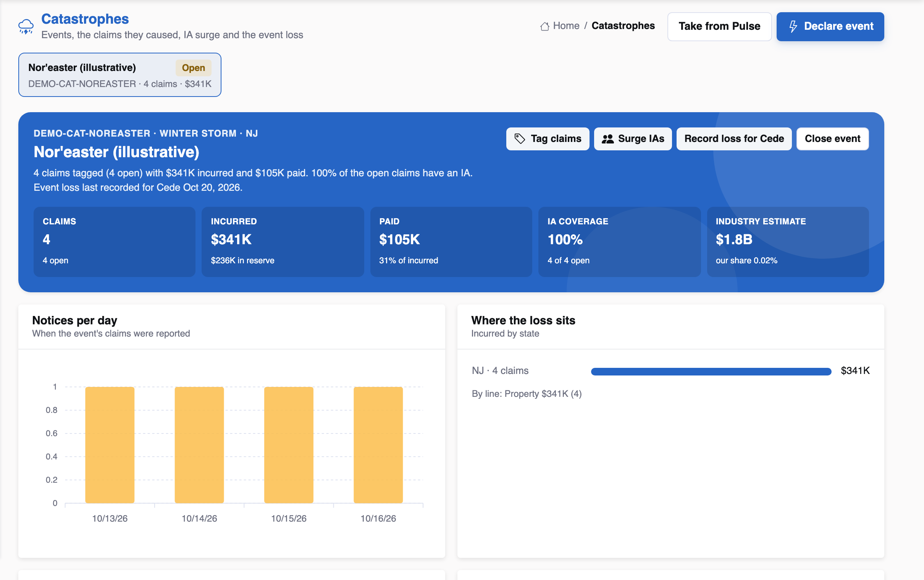Click the Catastrophes page title
Screen dimensions: 924x580
click(x=85, y=19)
